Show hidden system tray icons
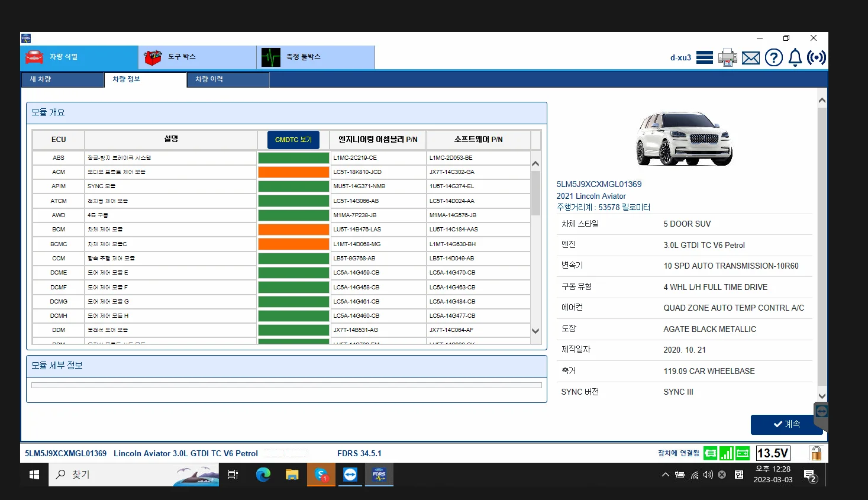868x500 pixels. pyautogui.click(x=666, y=475)
